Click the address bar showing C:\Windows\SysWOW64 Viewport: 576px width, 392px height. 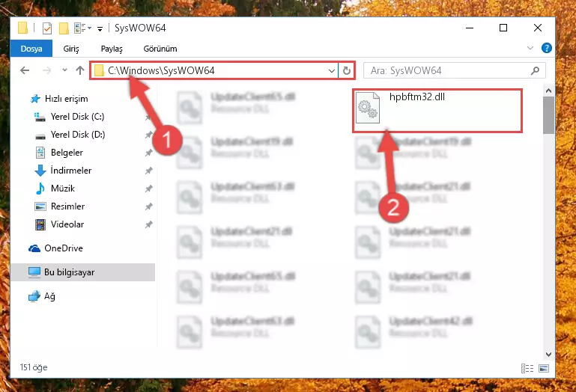pos(213,70)
